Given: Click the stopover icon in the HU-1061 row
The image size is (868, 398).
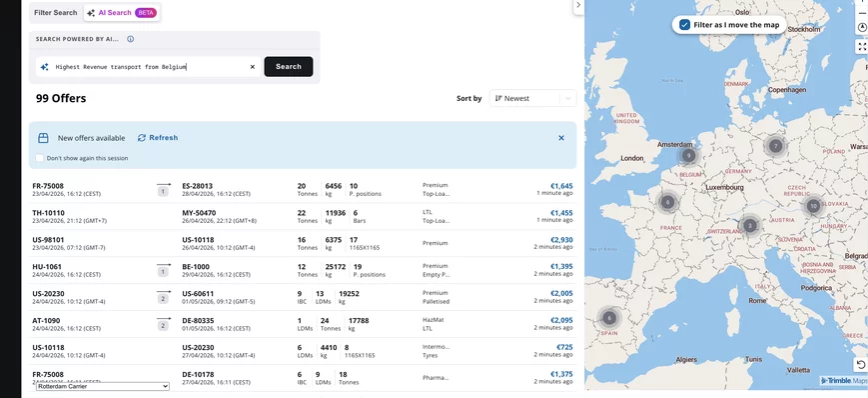Looking at the screenshot, I should click(x=163, y=270).
